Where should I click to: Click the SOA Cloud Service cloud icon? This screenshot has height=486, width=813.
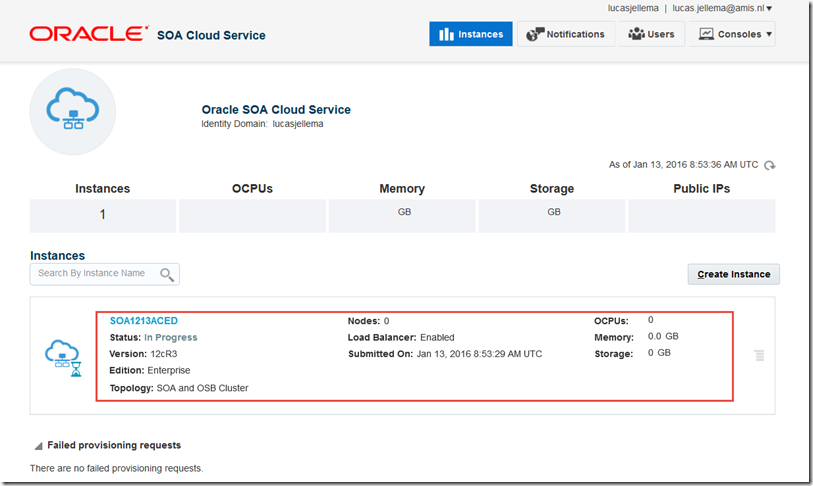coord(73,111)
